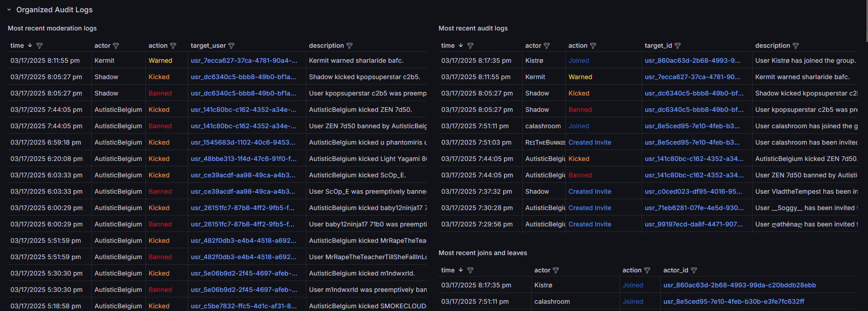Image resolution: width=868 pixels, height=311 pixels.
Task: Filter audit logs by action column
Action: click(x=593, y=45)
